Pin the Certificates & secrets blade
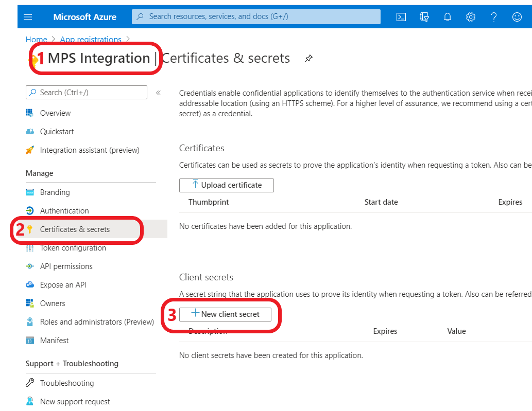 pyautogui.click(x=308, y=59)
